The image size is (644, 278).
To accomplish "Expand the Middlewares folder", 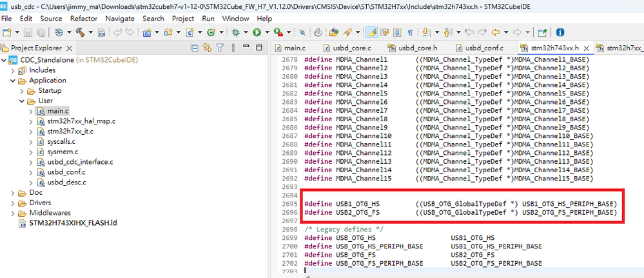I will pos(13,213).
